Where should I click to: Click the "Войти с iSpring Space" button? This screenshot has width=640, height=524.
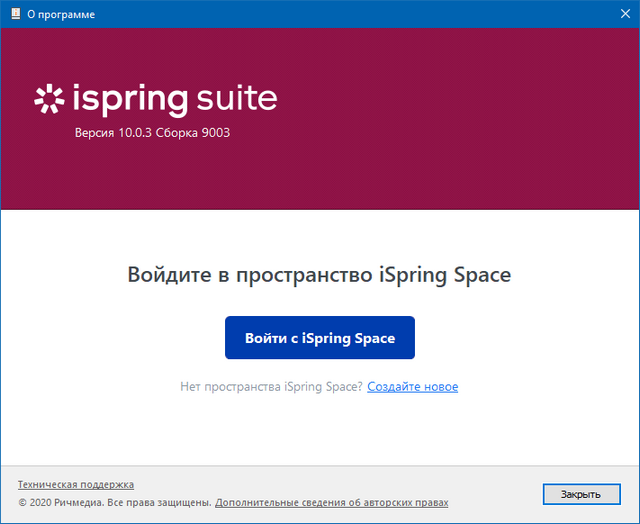[x=320, y=338]
